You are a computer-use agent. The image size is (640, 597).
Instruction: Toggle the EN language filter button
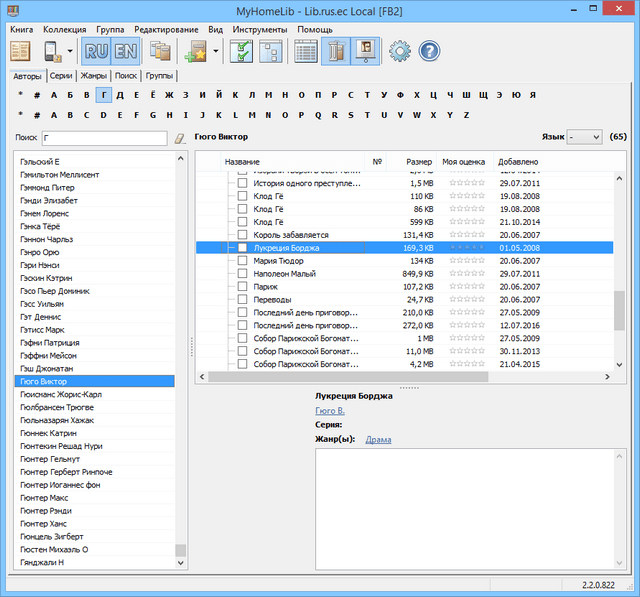126,50
